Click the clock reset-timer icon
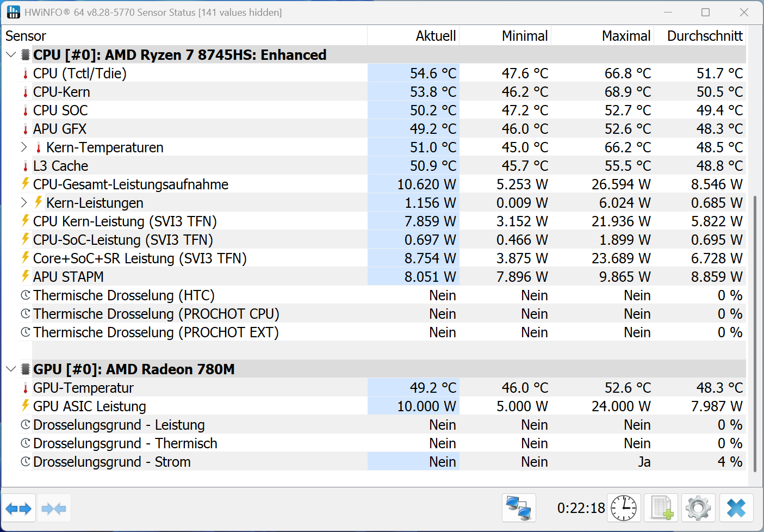The height and width of the screenshot is (532, 764). point(624,509)
